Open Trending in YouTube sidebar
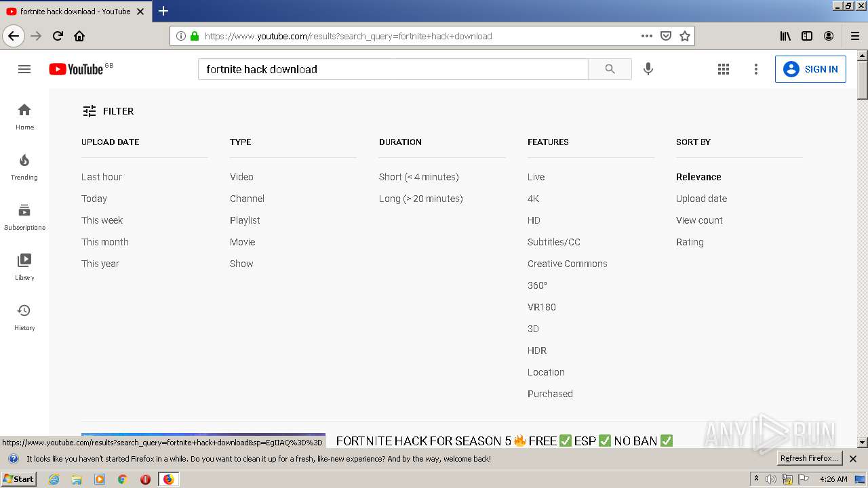Screen dimensions: 868x488 point(24,167)
